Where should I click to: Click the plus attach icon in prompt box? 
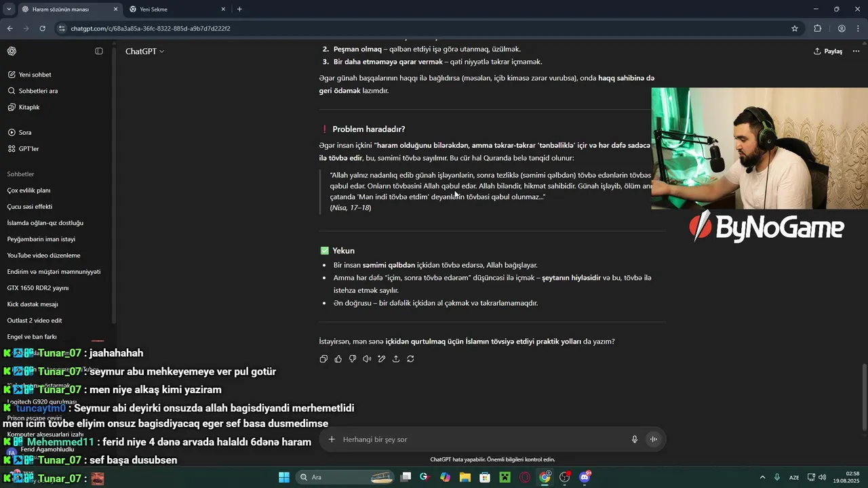(332, 439)
